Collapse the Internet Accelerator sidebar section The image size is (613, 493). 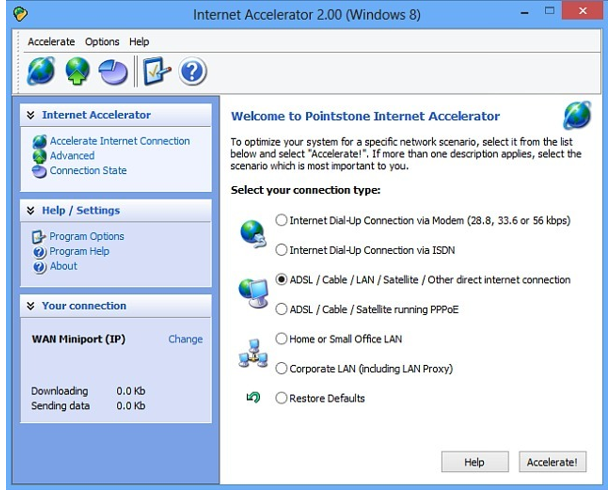31,116
